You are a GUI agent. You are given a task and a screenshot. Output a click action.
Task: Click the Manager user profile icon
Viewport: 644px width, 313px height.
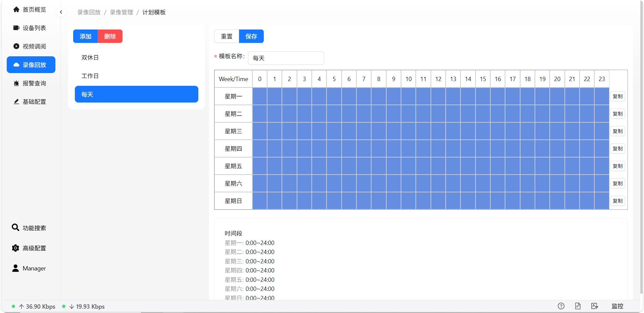16,268
